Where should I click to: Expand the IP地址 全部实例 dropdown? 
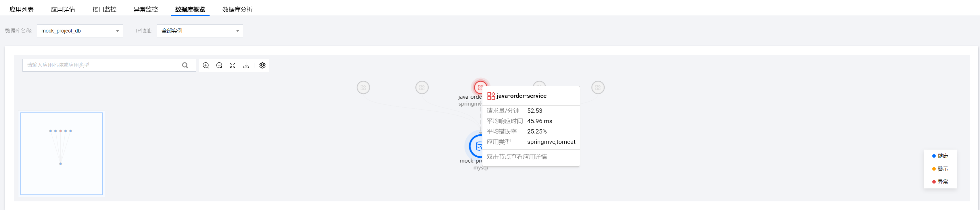[x=200, y=31]
